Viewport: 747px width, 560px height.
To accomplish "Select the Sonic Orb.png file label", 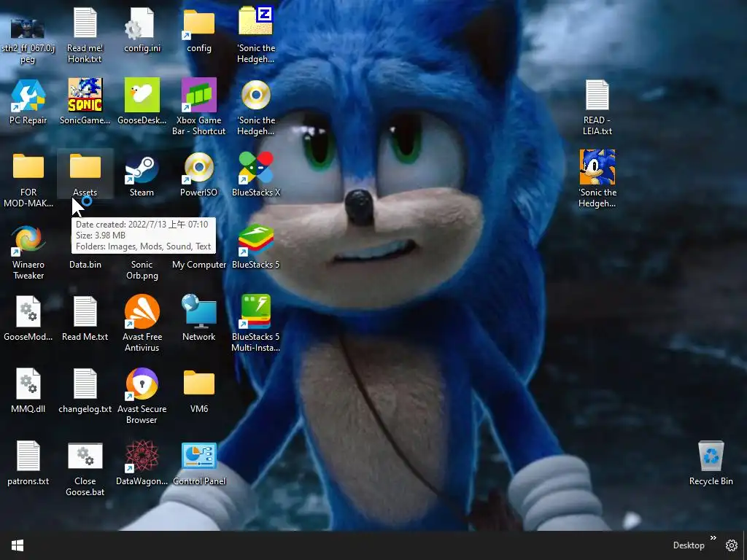I will tap(142, 270).
